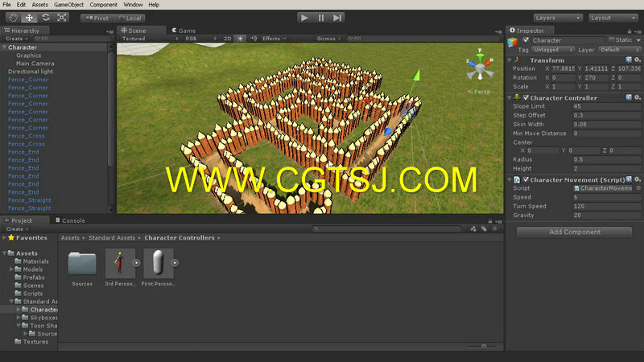
Task: Toggle Pivot handle position
Action: (x=97, y=18)
